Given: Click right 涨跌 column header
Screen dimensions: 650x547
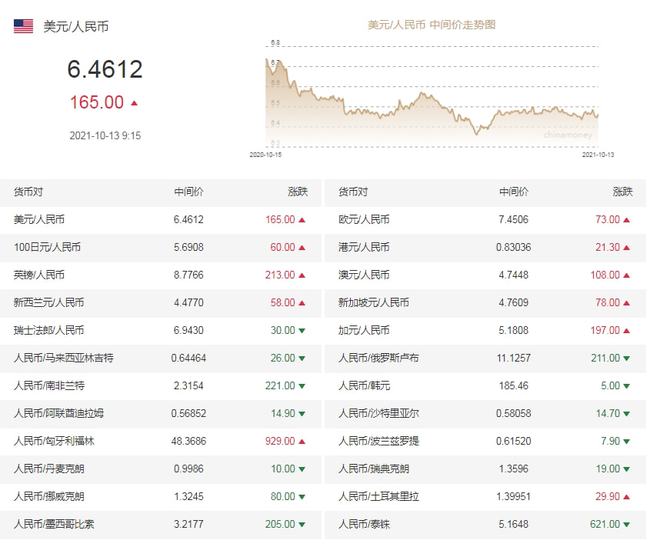Looking at the screenshot, I should click(623, 192).
